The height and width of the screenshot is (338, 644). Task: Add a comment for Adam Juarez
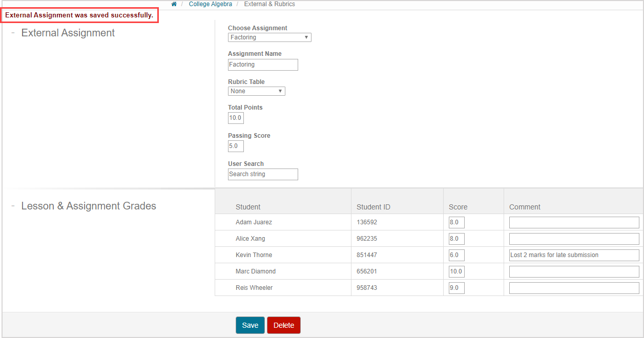tap(574, 222)
